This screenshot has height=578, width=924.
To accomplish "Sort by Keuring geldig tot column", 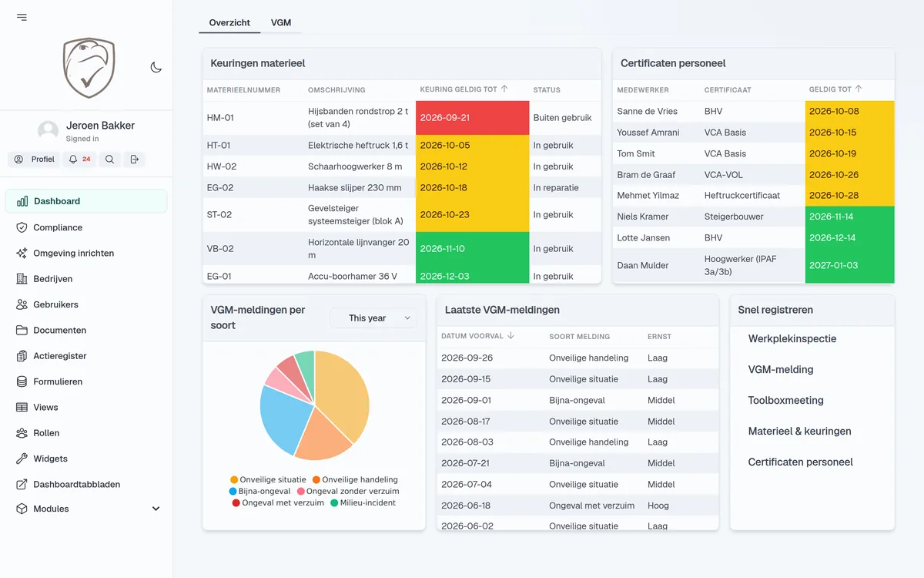I will point(464,89).
